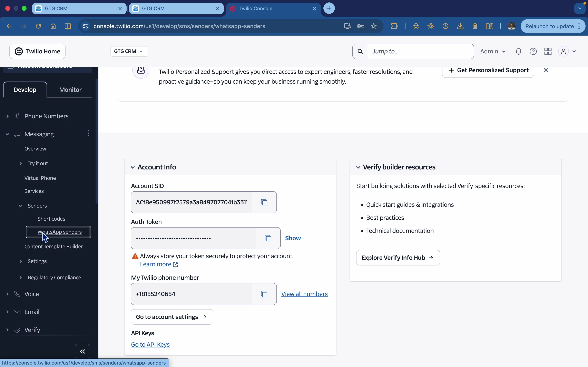Open the Admin dropdown menu
588x367 pixels.
(x=493, y=51)
